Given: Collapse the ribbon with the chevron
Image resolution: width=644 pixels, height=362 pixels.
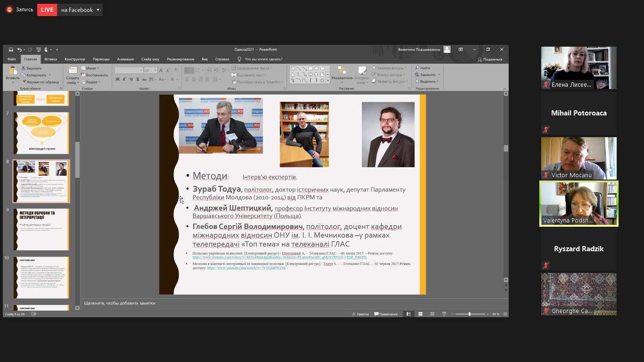Looking at the screenshot, I should click(505, 88).
